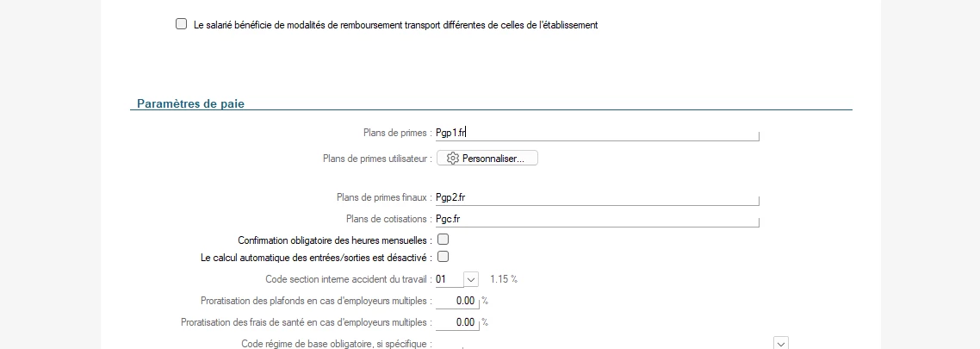980x349 pixels.
Task: Select the Plans de cotisations field Pgc.fr
Action: (596, 219)
